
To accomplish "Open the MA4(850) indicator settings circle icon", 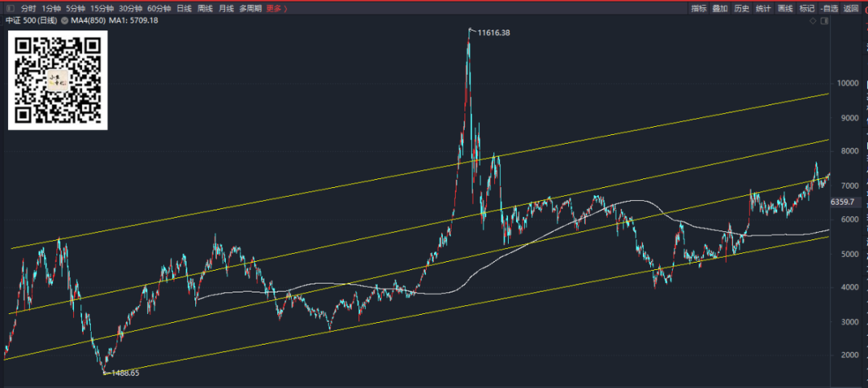I will point(65,20).
